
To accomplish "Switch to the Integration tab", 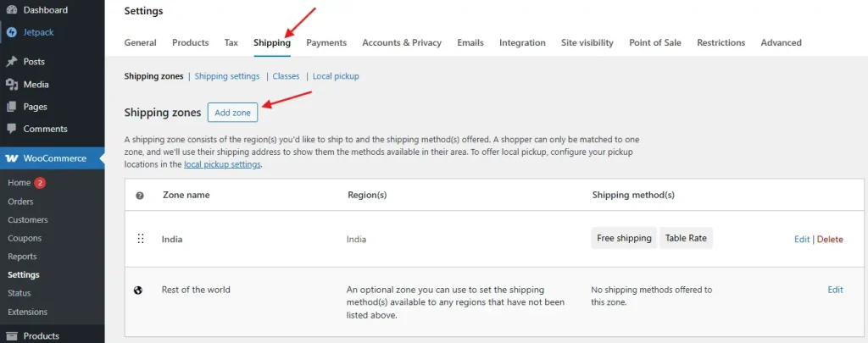I will (522, 42).
